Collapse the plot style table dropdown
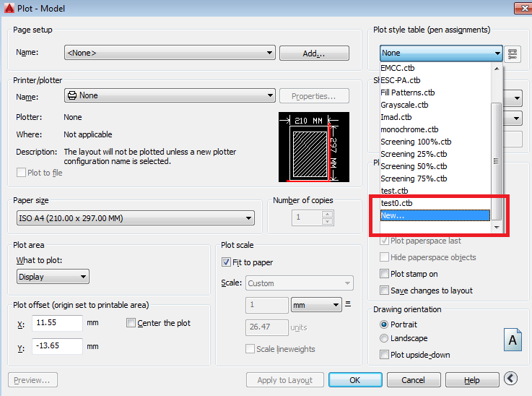The width and height of the screenshot is (532, 396). point(497,53)
